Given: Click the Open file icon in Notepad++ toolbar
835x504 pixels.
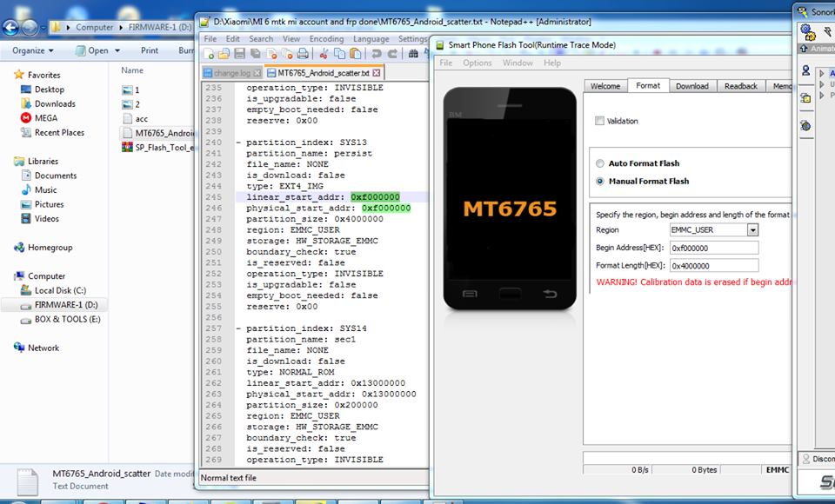Looking at the screenshot, I should (x=224, y=53).
